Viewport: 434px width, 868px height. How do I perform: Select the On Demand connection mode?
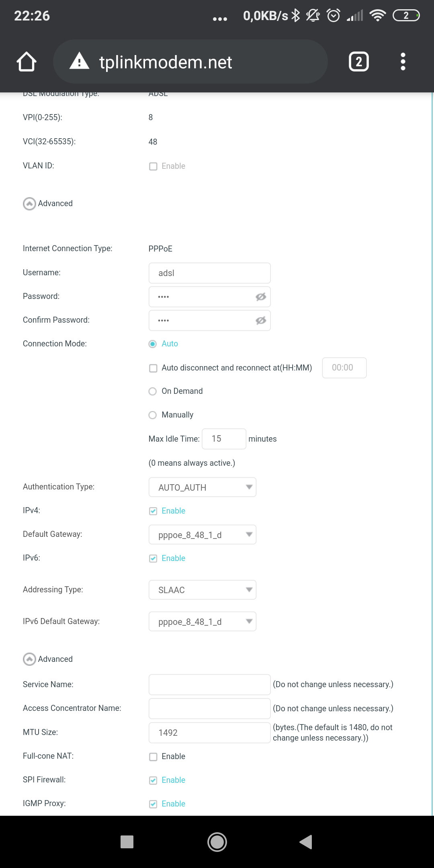(x=153, y=391)
